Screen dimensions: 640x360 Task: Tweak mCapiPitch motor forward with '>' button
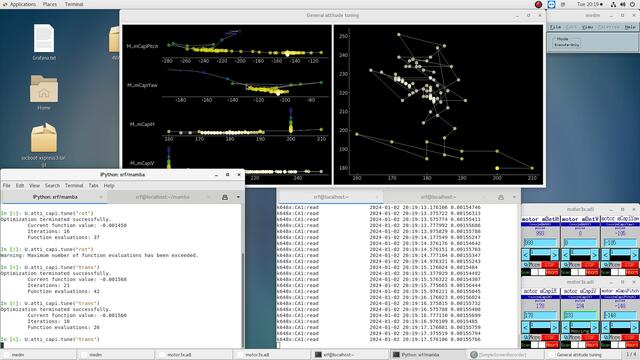pos(634,327)
